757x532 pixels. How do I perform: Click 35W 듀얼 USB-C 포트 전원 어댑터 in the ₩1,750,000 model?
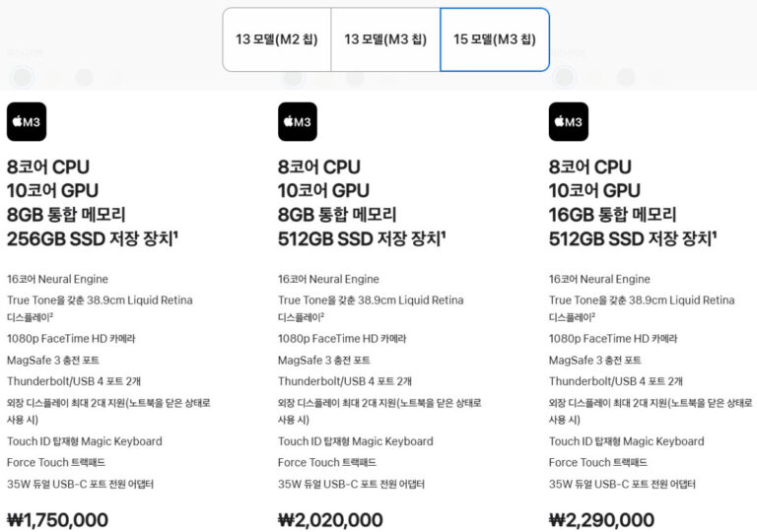80,484
